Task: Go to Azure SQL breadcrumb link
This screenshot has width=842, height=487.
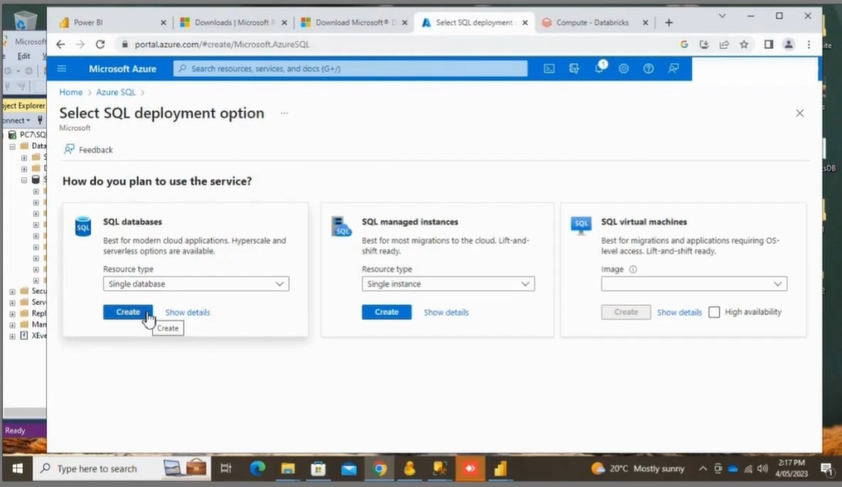Action: [x=116, y=92]
